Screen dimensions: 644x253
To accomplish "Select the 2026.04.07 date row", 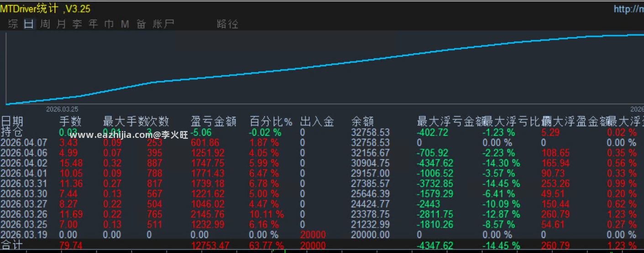I will 24,142.
